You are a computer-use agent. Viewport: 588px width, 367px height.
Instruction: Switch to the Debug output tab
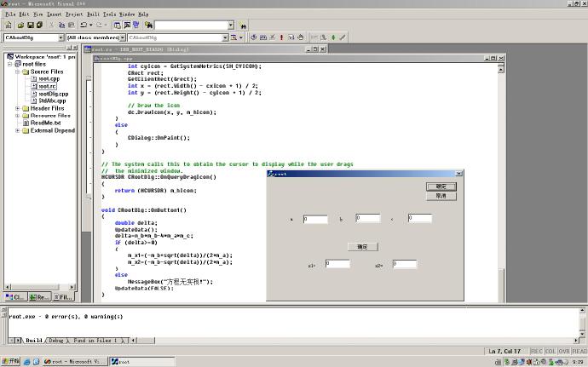pyautogui.click(x=56, y=341)
